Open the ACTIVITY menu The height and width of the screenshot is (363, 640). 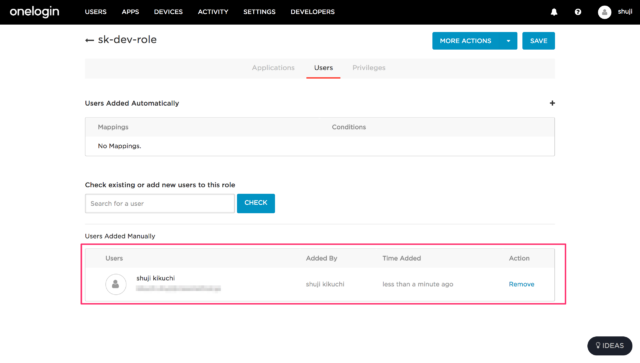click(x=213, y=12)
